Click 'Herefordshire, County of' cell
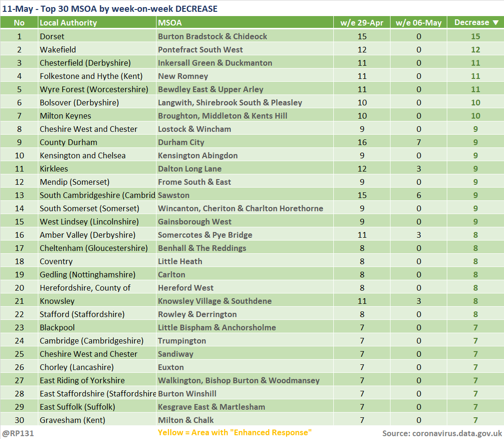The height and width of the screenshot is (439, 504). tap(97, 288)
